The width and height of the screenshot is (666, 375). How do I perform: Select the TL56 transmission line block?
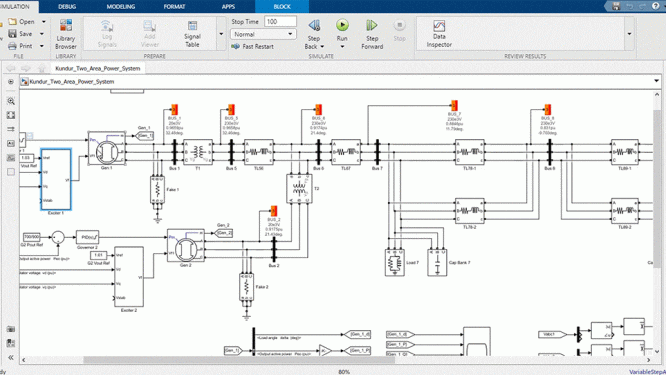pos(259,152)
